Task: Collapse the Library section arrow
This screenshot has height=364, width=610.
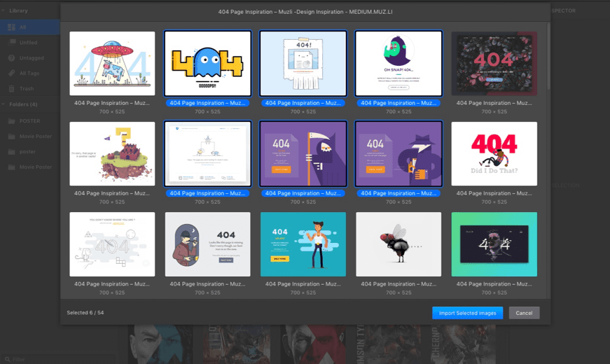Action: point(4,11)
